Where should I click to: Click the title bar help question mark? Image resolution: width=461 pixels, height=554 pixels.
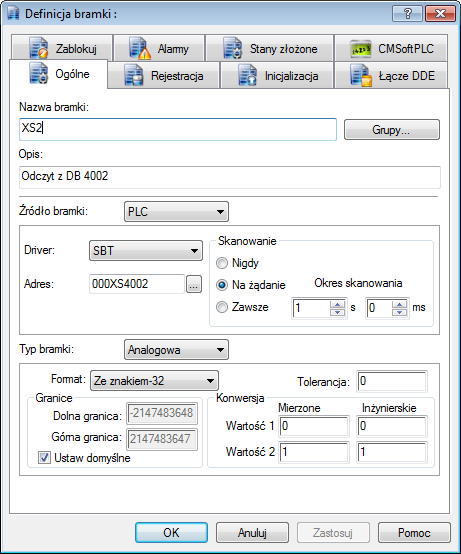pyautogui.click(x=407, y=13)
